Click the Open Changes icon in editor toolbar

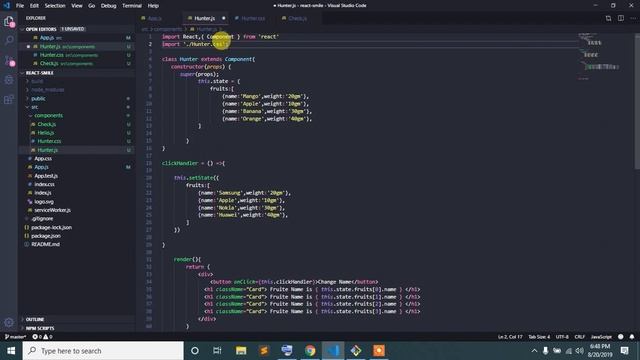[608, 18]
